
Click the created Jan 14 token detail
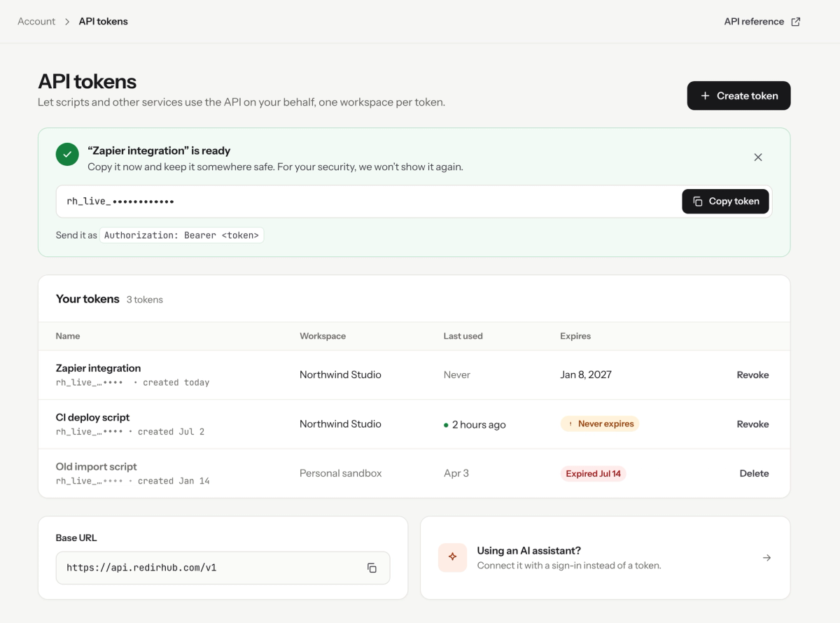[x=174, y=481]
